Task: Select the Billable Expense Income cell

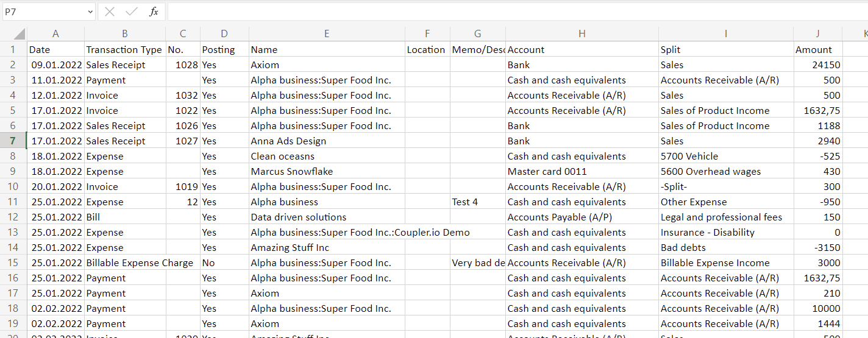Action: pyautogui.click(x=726, y=262)
